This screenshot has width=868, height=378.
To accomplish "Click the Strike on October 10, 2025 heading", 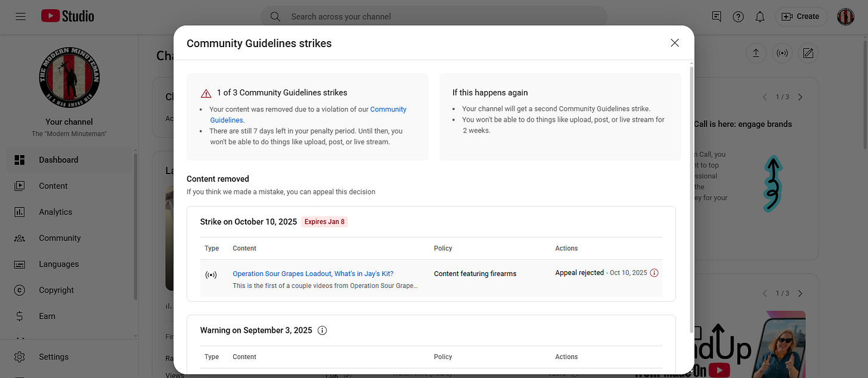I will pyautogui.click(x=249, y=222).
